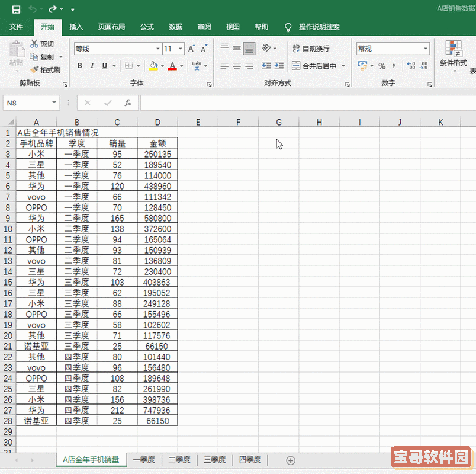Image resolution: width=476 pixels, height=474 pixels.
Task: Add a new sheet with plus icon
Action: 291,460
